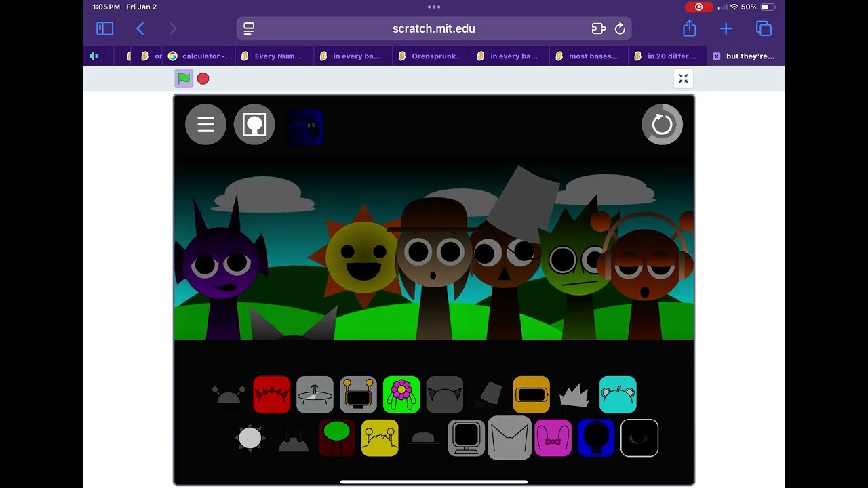Image resolution: width=868 pixels, height=488 pixels.
Task: Click the teal pinned tab icon
Action: pos(94,56)
